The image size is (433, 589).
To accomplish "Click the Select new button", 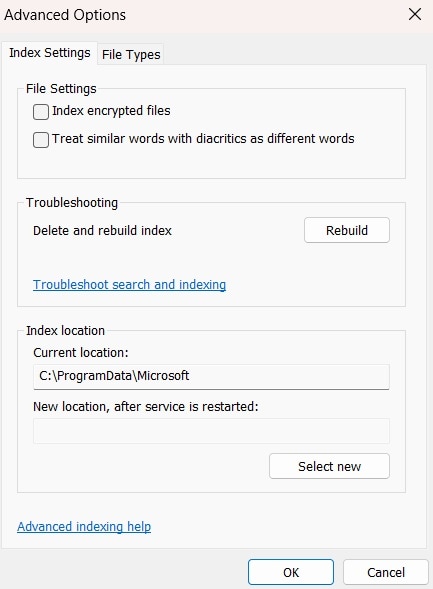I will [x=329, y=466].
